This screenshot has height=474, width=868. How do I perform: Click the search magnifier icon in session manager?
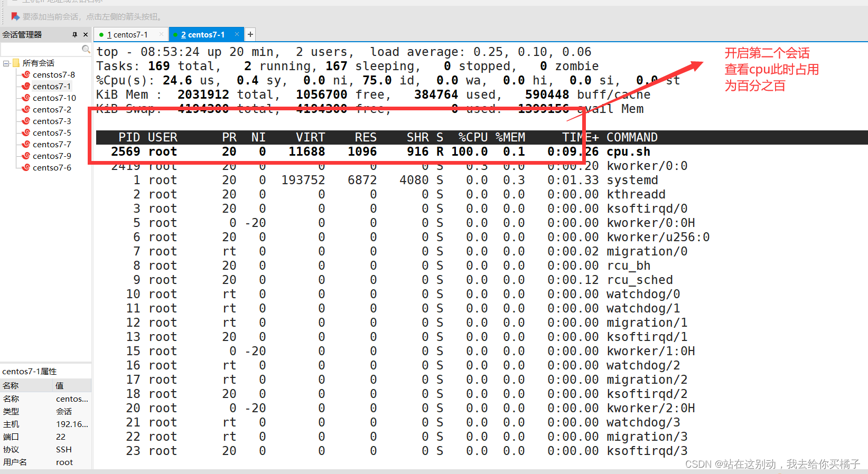86,49
